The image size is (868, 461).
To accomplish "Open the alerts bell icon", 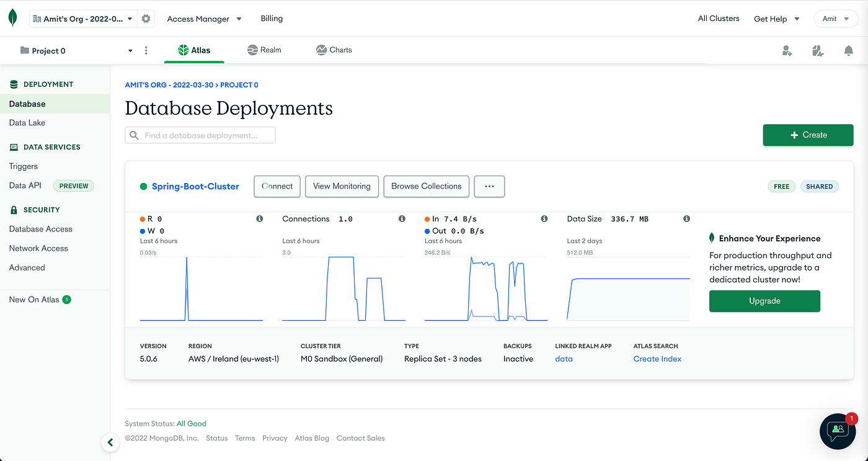I will pos(848,51).
